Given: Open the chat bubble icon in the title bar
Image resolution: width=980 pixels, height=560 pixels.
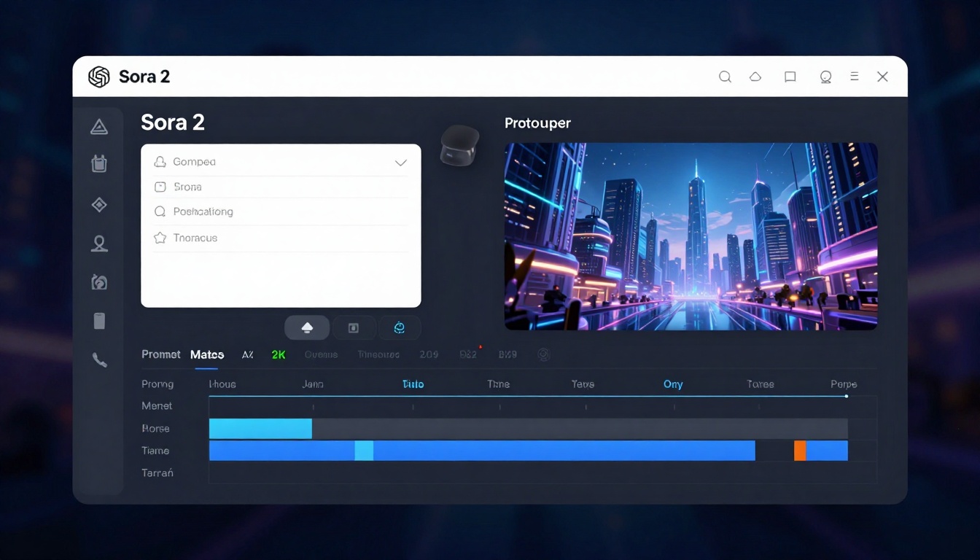Looking at the screenshot, I should click(825, 77).
